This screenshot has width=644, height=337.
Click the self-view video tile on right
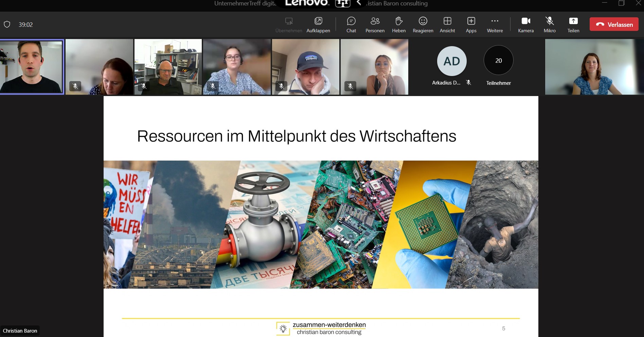click(x=594, y=67)
